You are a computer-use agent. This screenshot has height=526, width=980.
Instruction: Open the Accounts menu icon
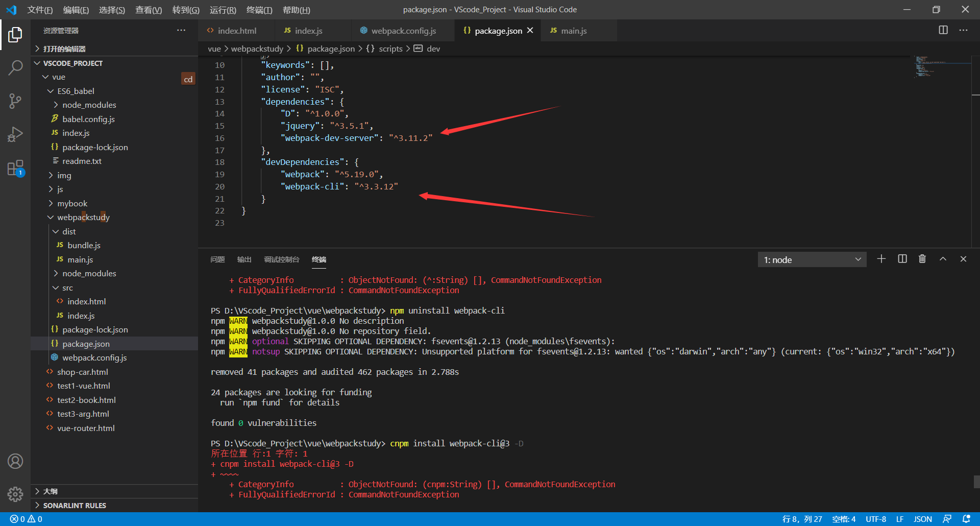point(15,461)
